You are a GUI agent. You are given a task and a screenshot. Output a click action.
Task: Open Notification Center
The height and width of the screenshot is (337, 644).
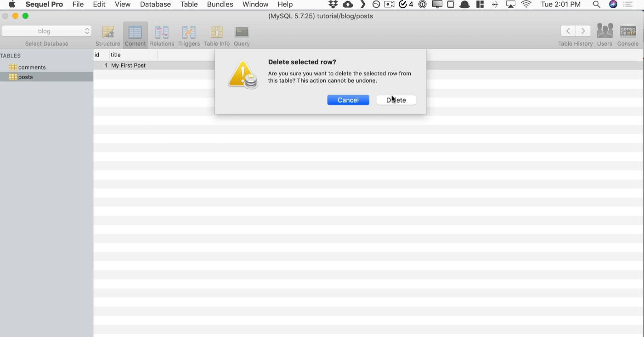628,5
